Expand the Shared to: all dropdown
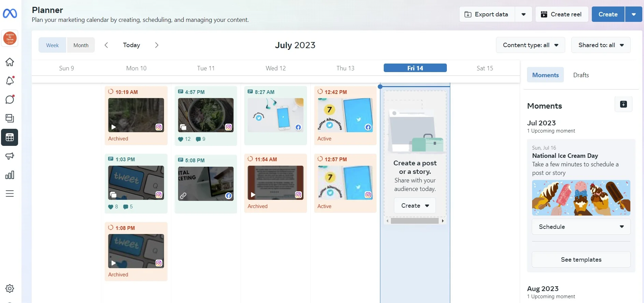 601,45
